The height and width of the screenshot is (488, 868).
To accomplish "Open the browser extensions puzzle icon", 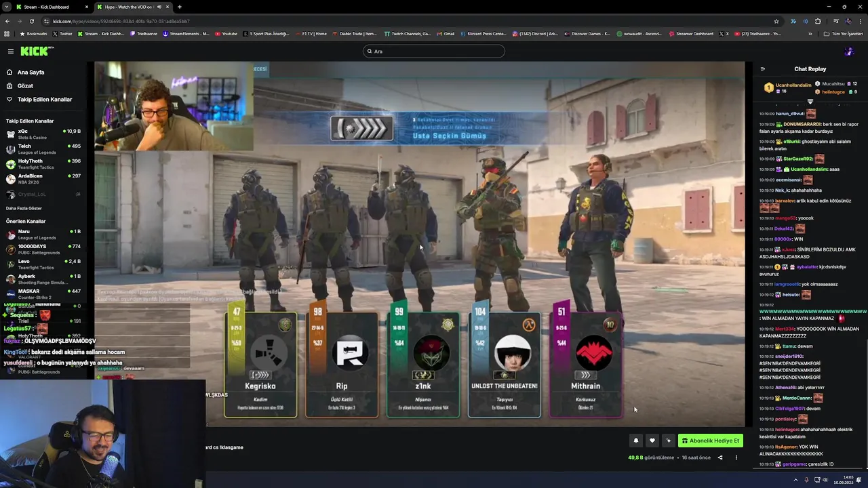I will click(x=818, y=21).
